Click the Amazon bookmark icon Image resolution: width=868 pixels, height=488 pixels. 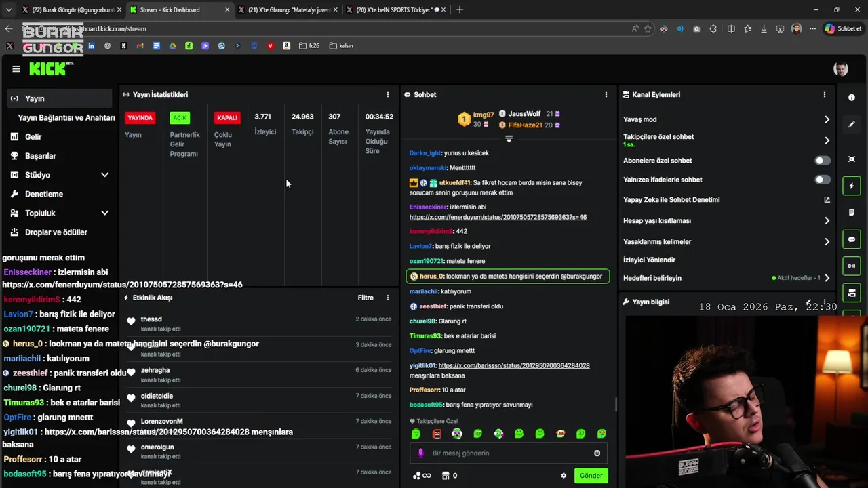(x=287, y=46)
